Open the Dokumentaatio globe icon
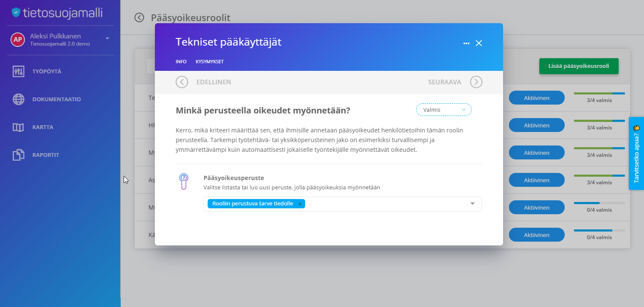This screenshot has width=644, height=307. coord(18,99)
